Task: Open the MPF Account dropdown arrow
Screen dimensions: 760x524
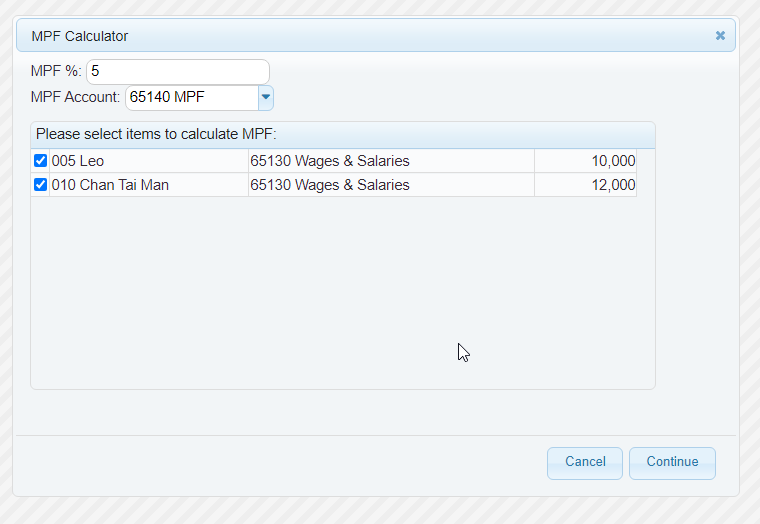Action: click(266, 98)
